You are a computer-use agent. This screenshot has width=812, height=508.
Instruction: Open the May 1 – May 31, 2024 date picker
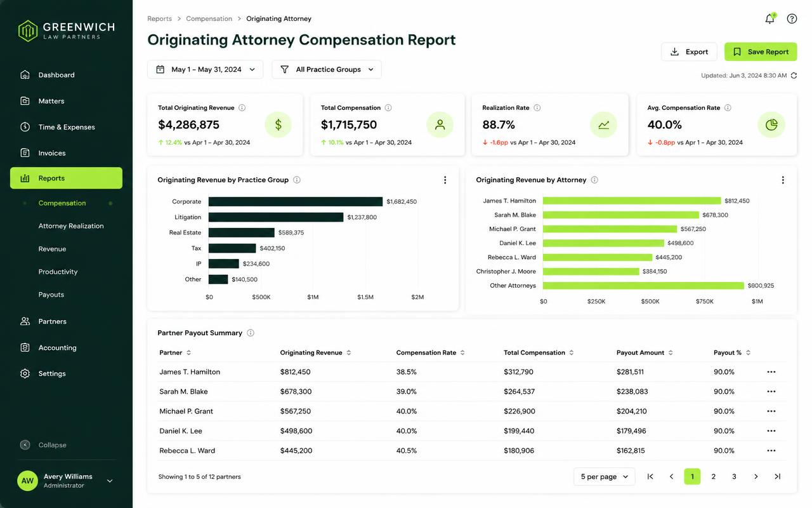pos(205,69)
